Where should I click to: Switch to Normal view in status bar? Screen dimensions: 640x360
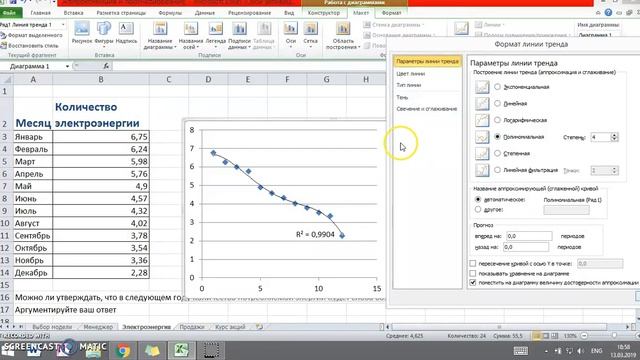536,336
